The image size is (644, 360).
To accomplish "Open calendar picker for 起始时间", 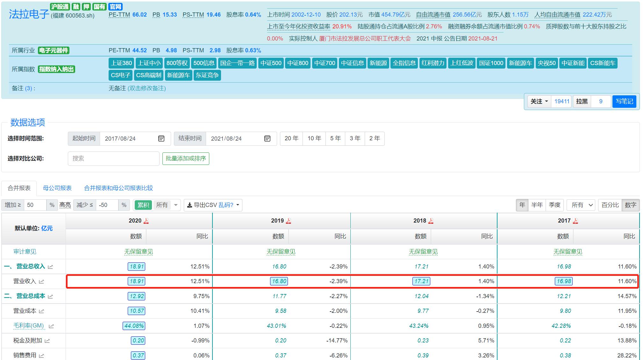I will (x=161, y=138).
